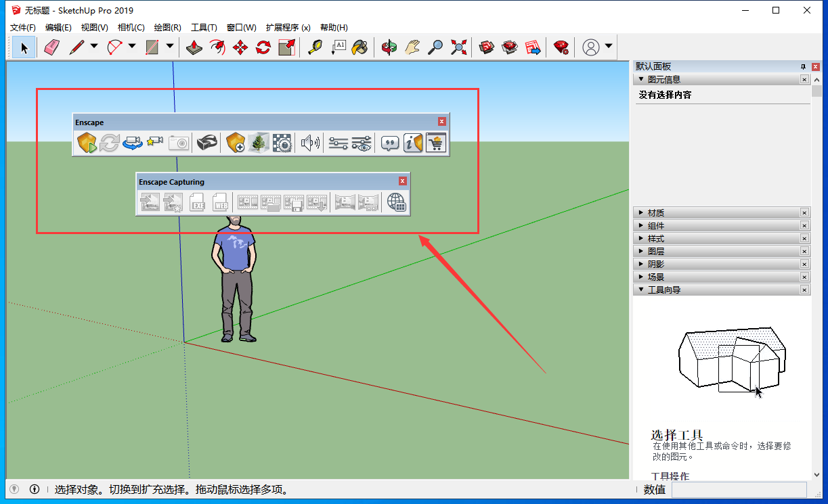Take a screenshot with Enscape camera icon
This screenshot has height=504, width=828.
click(x=178, y=143)
